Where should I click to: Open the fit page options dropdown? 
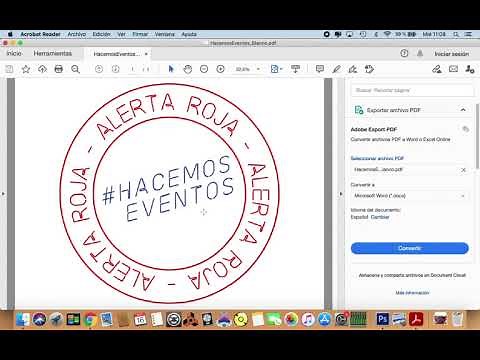[x=276, y=69]
